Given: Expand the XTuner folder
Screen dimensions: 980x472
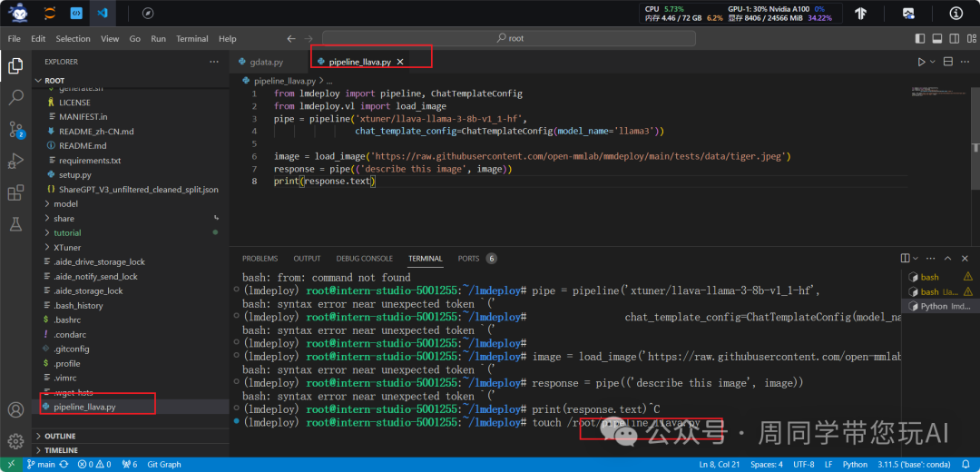Looking at the screenshot, I should [67, 247].
